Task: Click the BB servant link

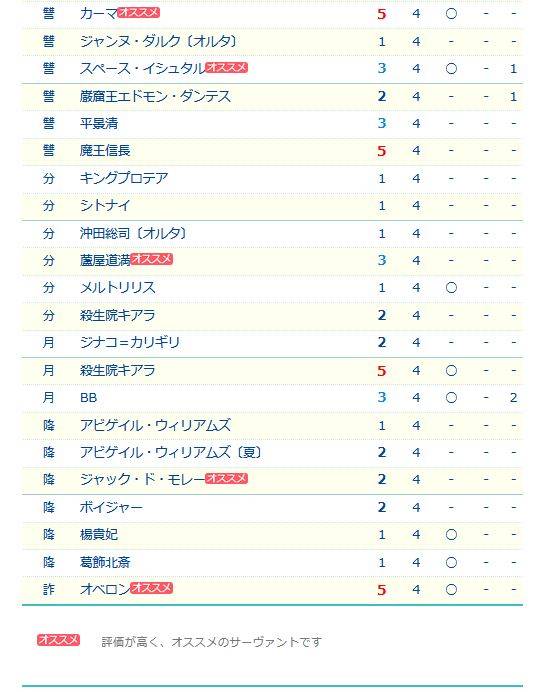Action: pyautogui.click(x=89, y=398)
